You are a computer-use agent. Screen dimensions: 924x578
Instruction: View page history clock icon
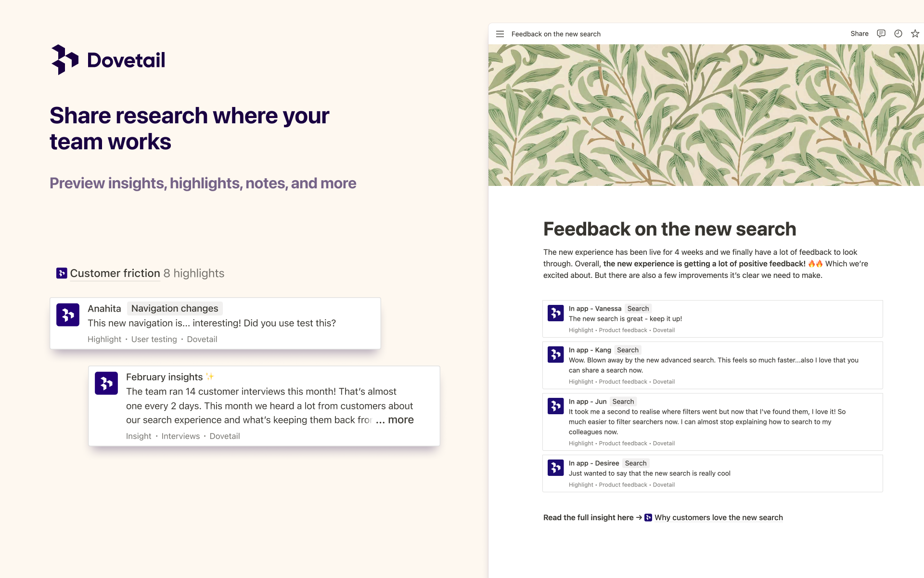(x=898, y=34)
